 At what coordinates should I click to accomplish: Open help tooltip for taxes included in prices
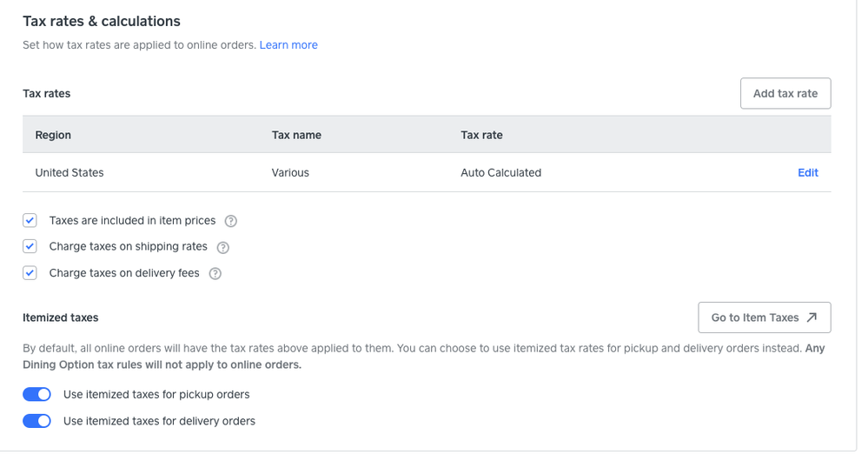click(231, 221)
